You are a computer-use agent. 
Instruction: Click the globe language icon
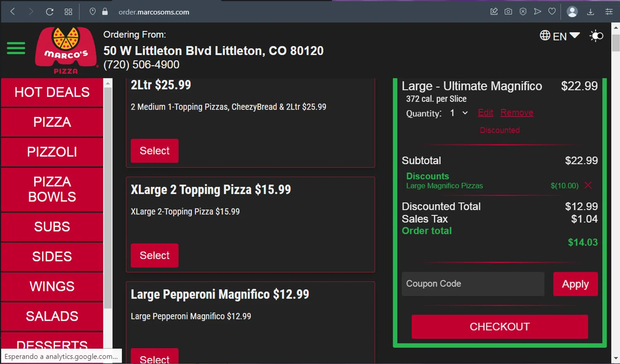pyautogui.click(x=545, y=36)
